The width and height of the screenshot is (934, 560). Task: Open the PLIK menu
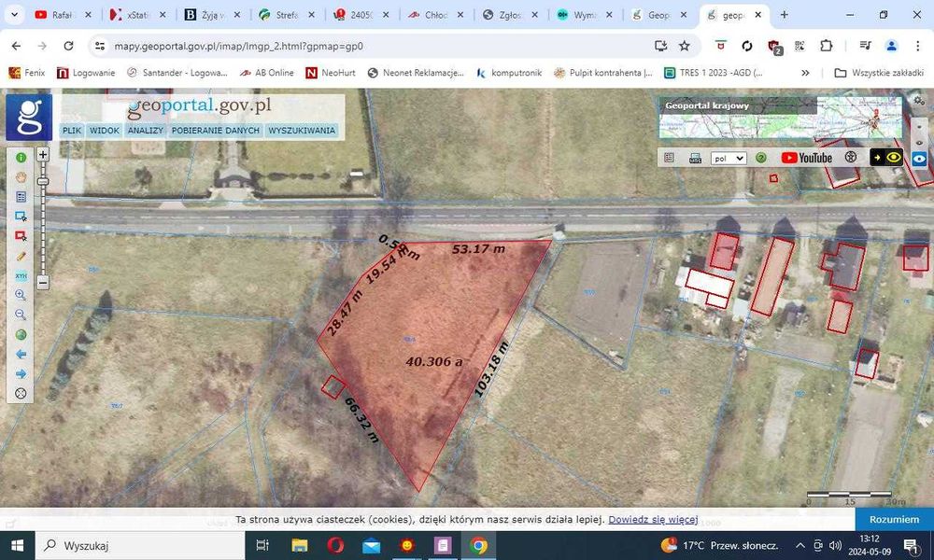click(72, 131)
